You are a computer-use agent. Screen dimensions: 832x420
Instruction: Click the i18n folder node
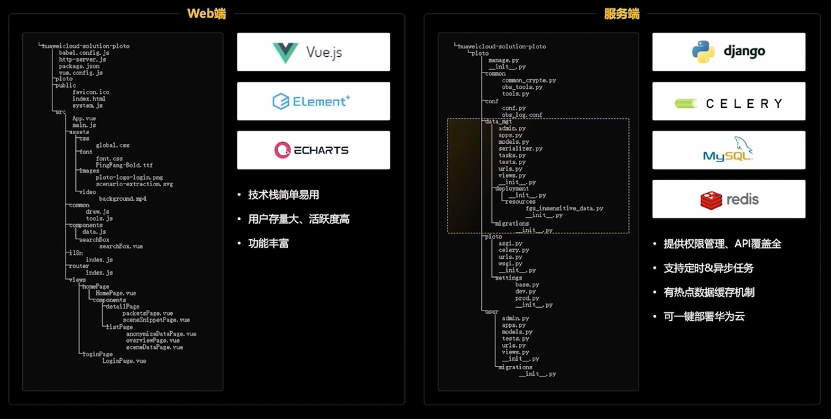tap(75, 253)
